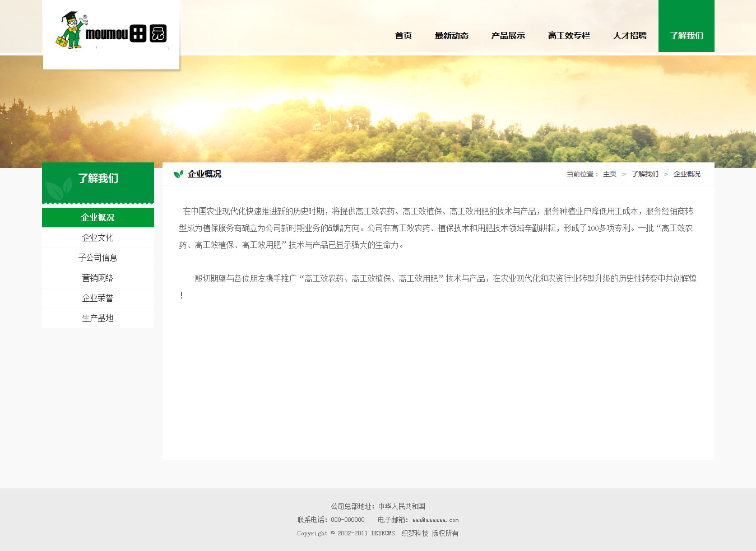Click 了解我们 in the breadcrumb path
Screen dimensions: 756x551
[x=645, y=174]
